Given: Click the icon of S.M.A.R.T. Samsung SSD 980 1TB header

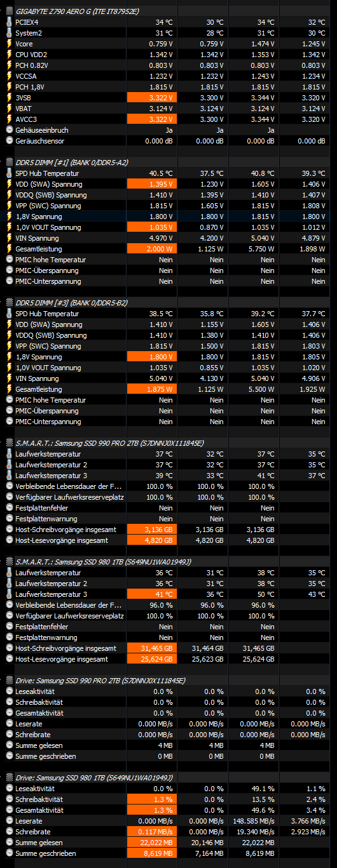Looking at the screenshot, I should pyautogui.click(x=10, y=562).
